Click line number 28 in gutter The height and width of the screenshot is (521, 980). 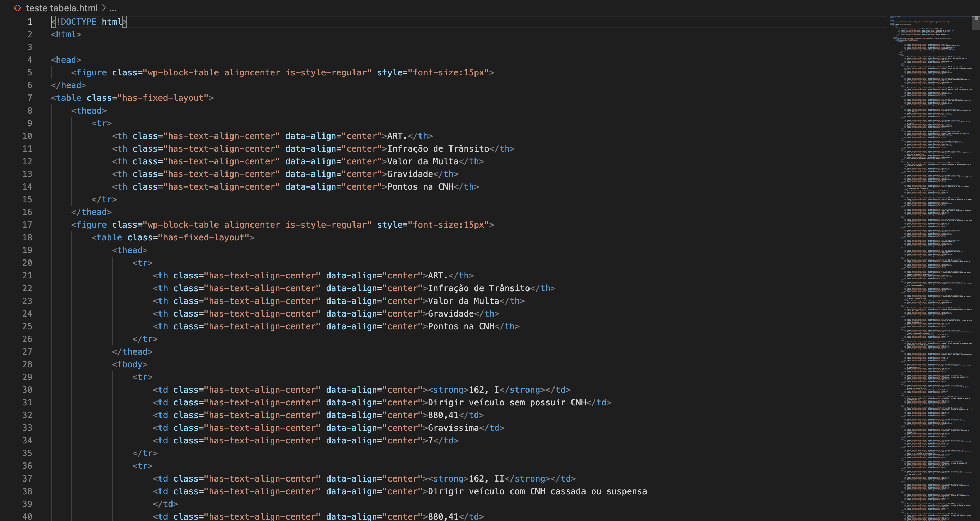pos(27,364)
